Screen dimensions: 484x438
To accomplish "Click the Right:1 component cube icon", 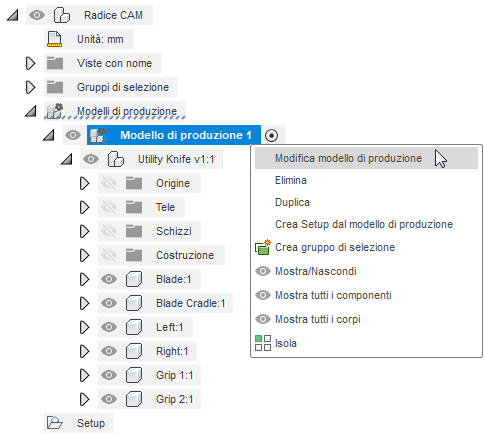I will pyautogui.click(x=134, y=351).
